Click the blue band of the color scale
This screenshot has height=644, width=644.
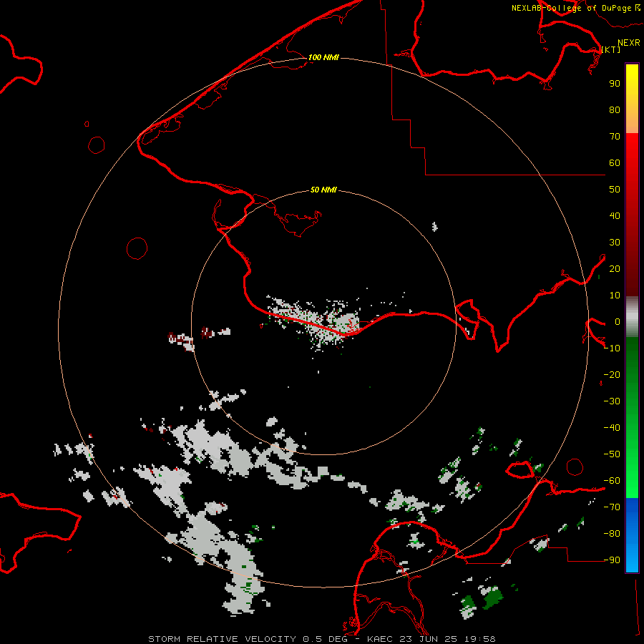pos(632,535)
